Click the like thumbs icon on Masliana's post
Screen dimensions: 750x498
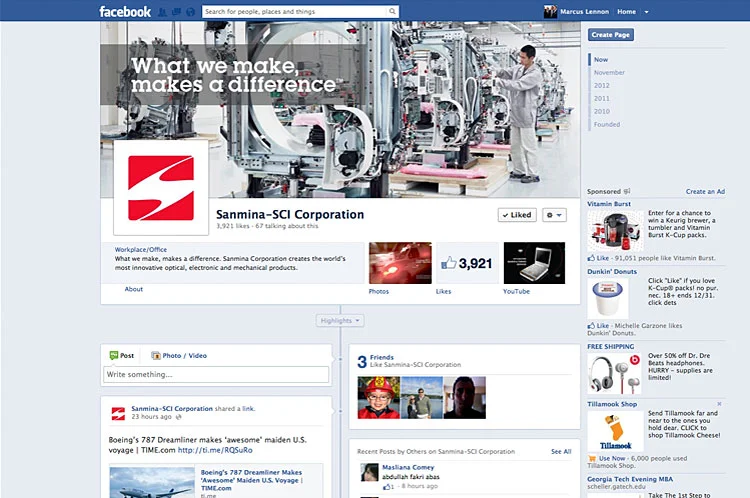pyautogui.click(x=386, y=487)
